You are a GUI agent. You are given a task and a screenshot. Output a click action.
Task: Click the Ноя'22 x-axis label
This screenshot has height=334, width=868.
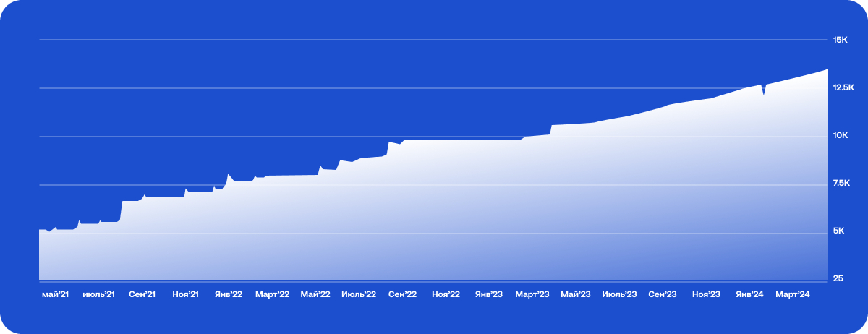point(446,294)
